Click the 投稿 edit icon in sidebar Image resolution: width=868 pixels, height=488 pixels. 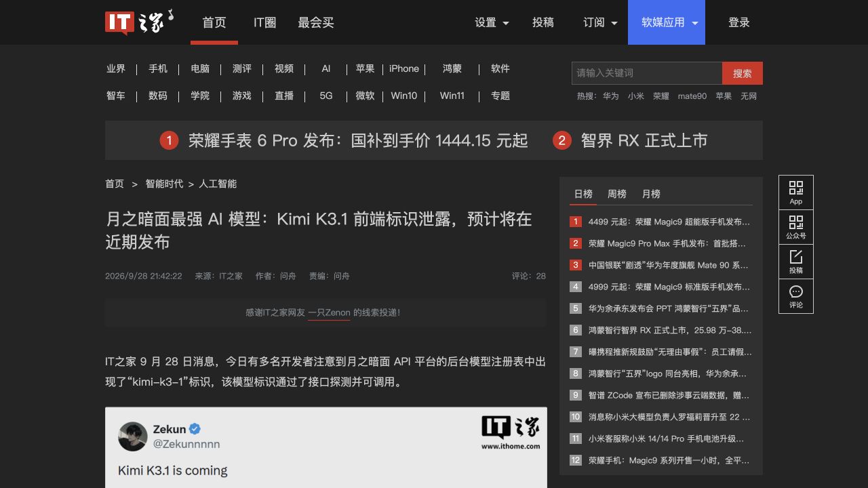(796, 262)
